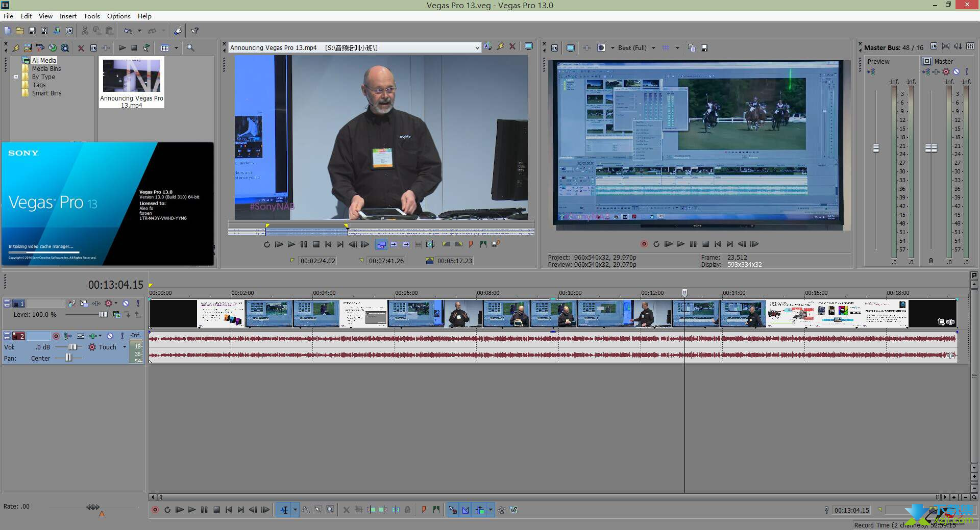This screenshot has height=530, width=980.
Task: Toggle Automatic Crossfades in timeline toolbar
Action: (465, 510)
